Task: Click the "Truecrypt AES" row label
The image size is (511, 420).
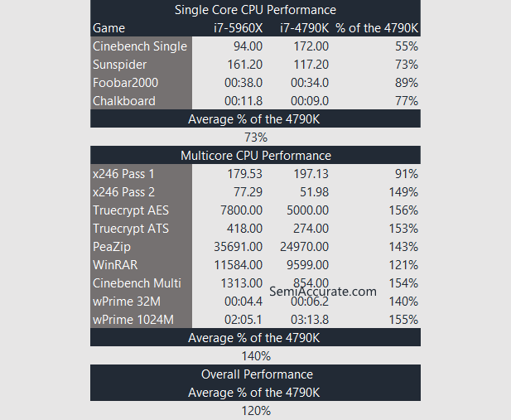Action: [x=131, y=210]
